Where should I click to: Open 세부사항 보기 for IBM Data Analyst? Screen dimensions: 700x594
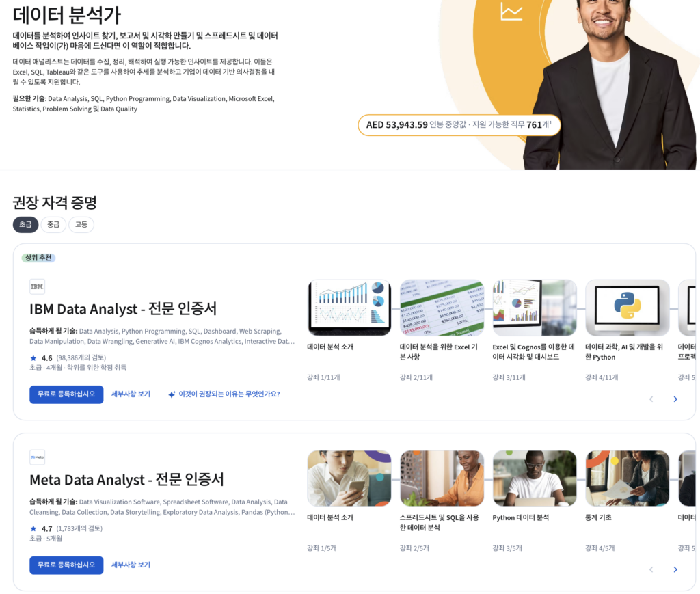tap(131, 394)
